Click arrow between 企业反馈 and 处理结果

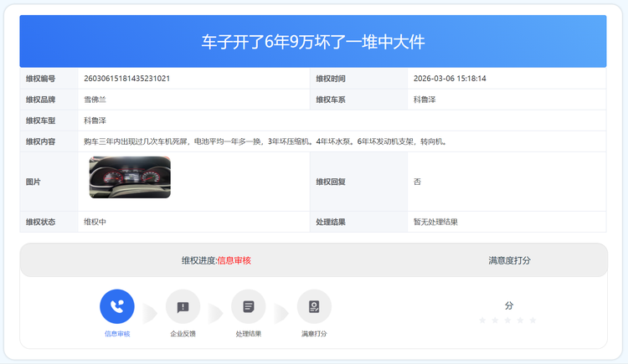[216, 313]
